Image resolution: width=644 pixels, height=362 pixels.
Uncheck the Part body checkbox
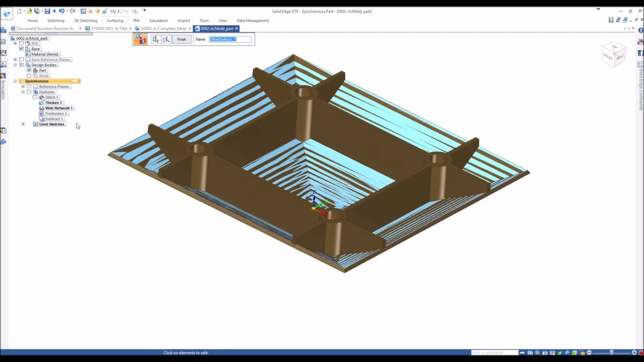coord(29,70)
